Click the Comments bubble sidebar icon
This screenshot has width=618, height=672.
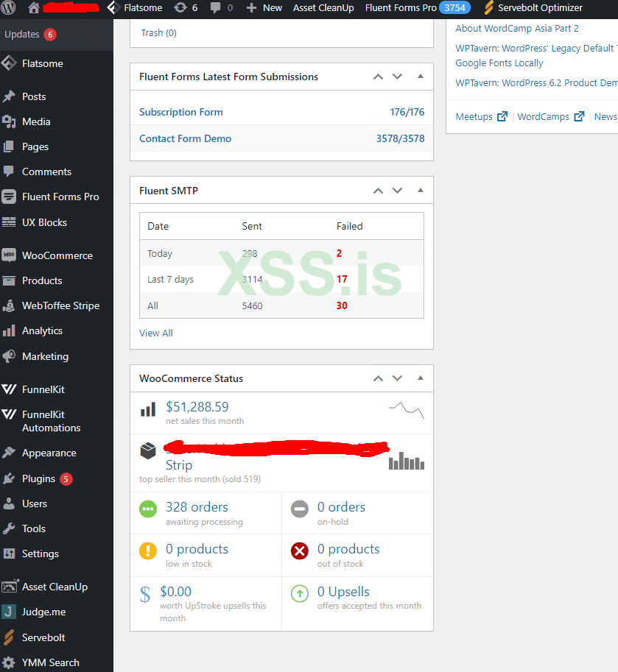point(9,171)
